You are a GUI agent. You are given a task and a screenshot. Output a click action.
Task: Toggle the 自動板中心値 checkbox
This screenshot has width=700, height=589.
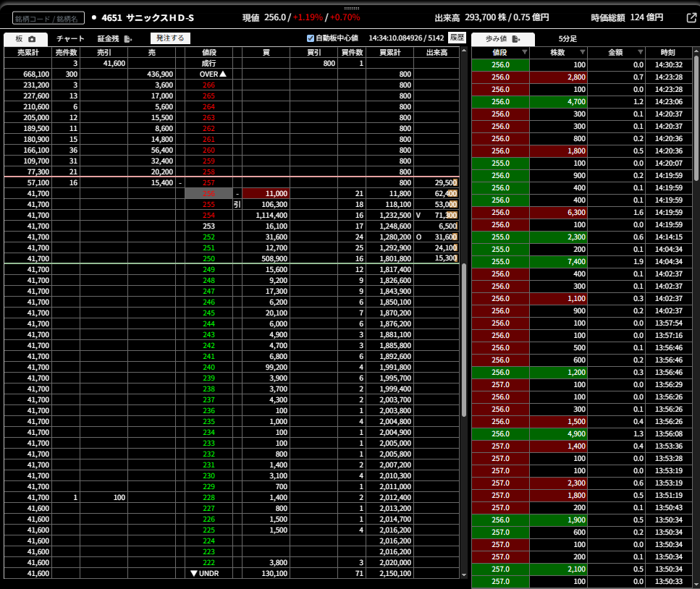pos(311,38)
